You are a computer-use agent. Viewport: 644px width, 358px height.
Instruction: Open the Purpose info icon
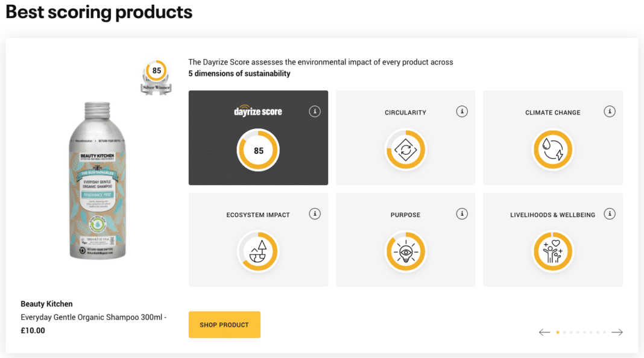point(462,213)
